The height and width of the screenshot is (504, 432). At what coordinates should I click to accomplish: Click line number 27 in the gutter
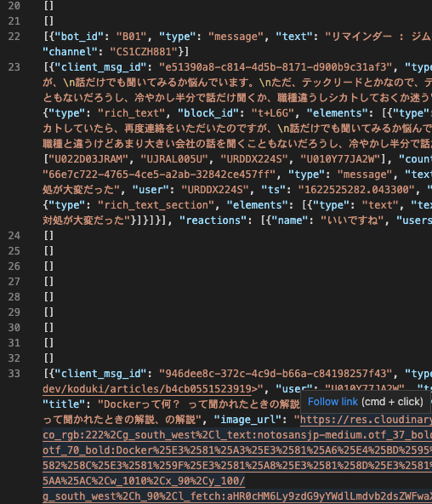[x=14, y=282]
